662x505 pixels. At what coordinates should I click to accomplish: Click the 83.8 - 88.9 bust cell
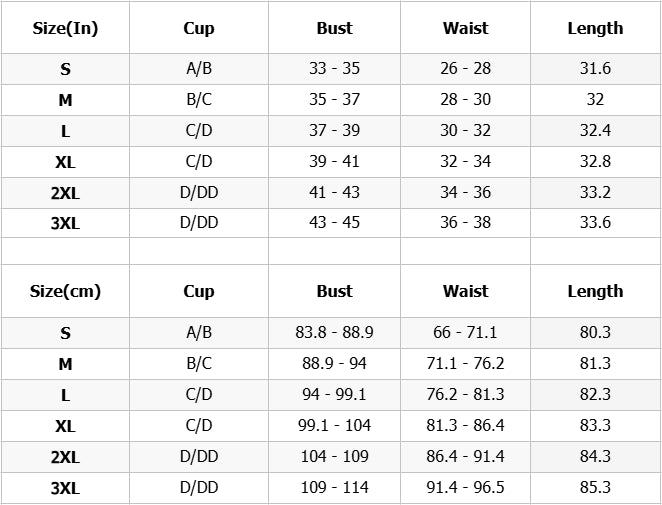tap(334, 332)
